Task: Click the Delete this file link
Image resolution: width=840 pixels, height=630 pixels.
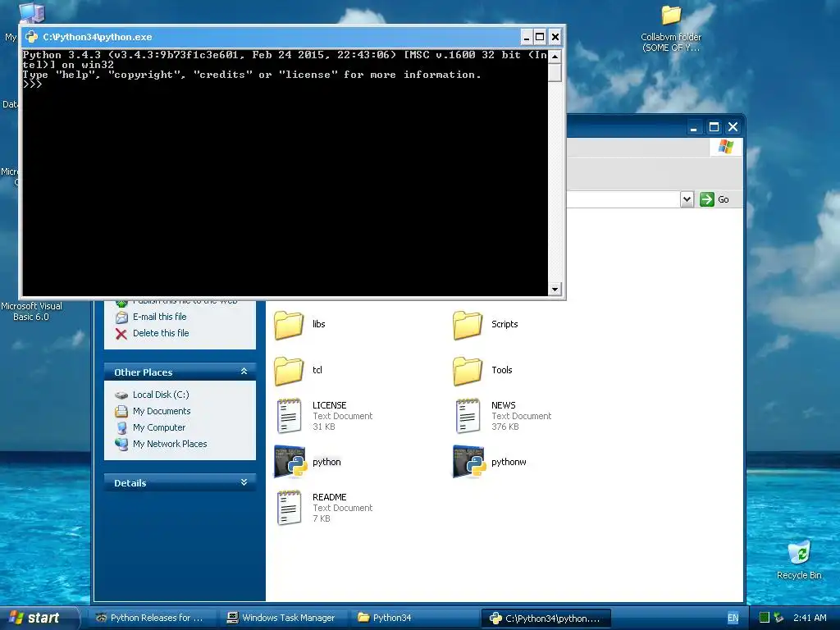Action: coord(161,333)
